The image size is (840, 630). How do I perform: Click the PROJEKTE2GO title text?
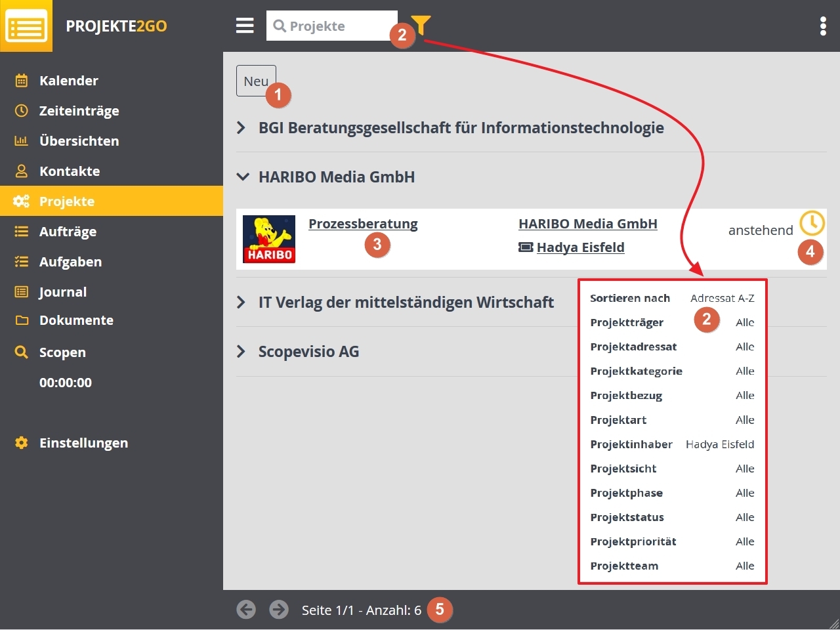coord(116,26)
